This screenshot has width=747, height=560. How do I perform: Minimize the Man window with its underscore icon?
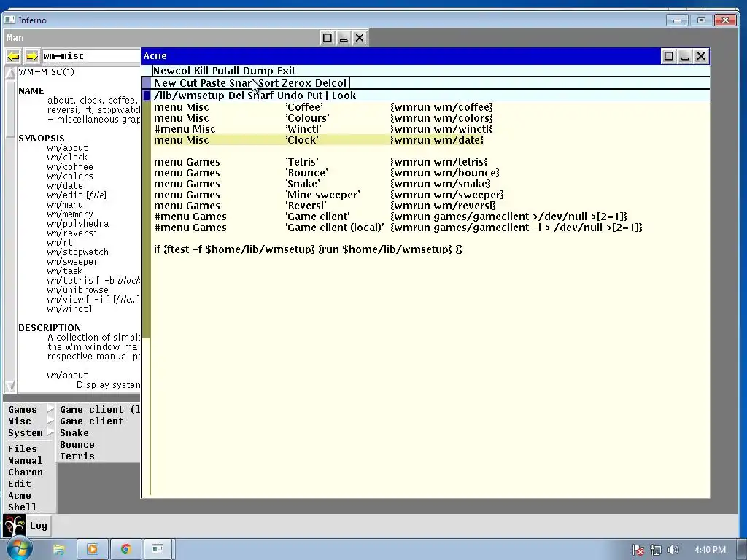coord(344,38)
